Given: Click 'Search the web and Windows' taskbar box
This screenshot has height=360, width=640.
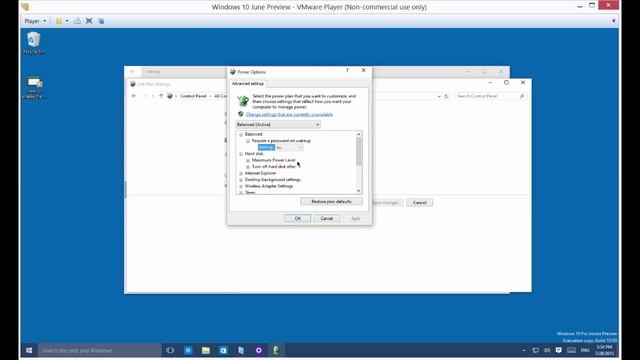Looking at the screenshot, I should tap(100, 350).
